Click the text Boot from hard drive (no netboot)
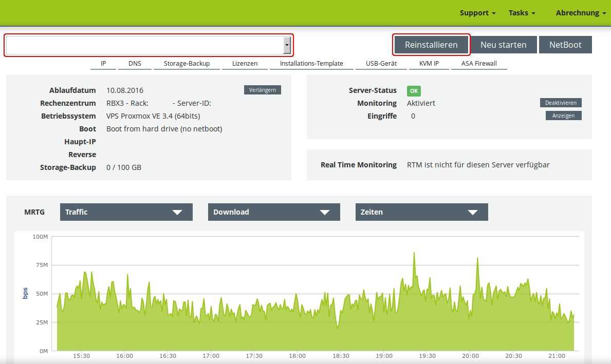This screenshot has height=364, width=611. coord(164,129)
